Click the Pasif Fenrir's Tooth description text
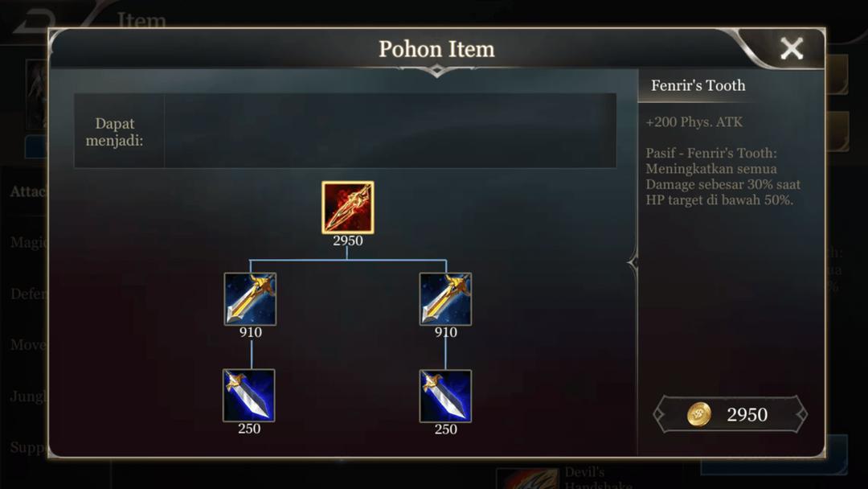Viewport: 868px width, 489px height. click(x=723, y=176)
